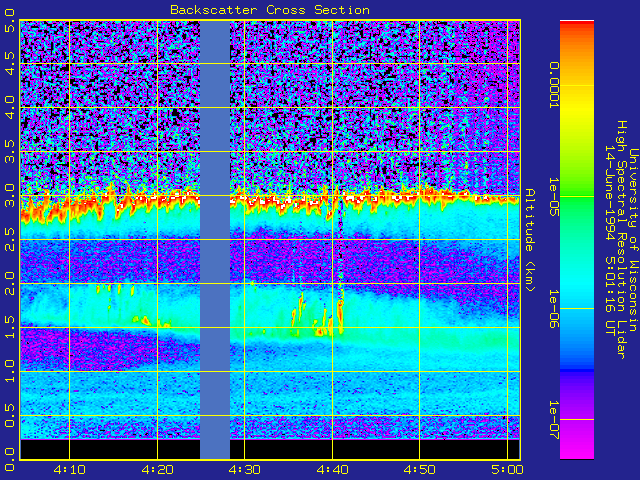Select the 5:00 time axis label
The height and width of the screenshot is (480, 640).
coord(507,470)
